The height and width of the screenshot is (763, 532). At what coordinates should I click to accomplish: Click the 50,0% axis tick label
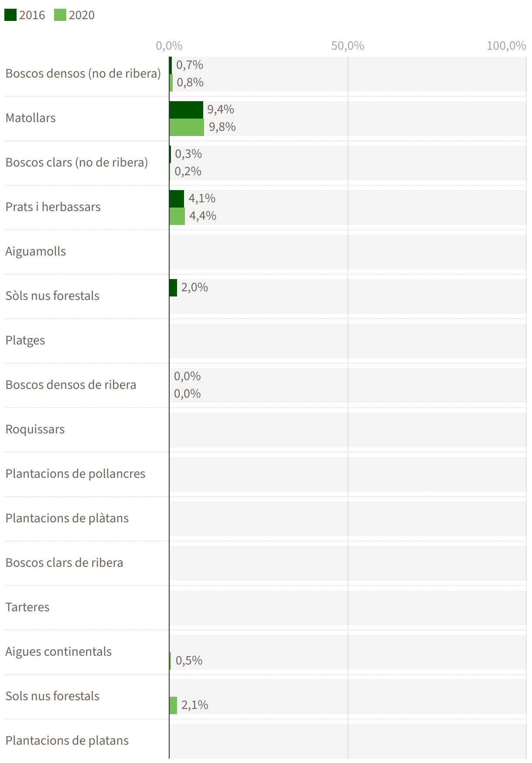click(x=348, y=46)
